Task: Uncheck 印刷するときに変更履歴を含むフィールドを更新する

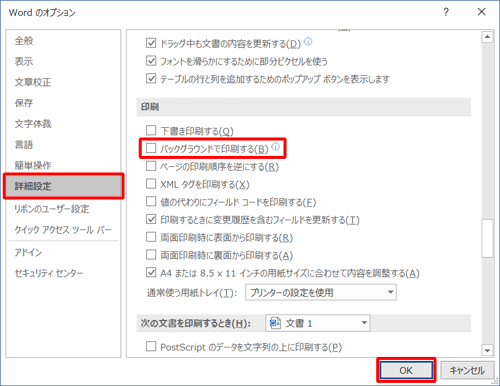Action: [x=151, y=219]
